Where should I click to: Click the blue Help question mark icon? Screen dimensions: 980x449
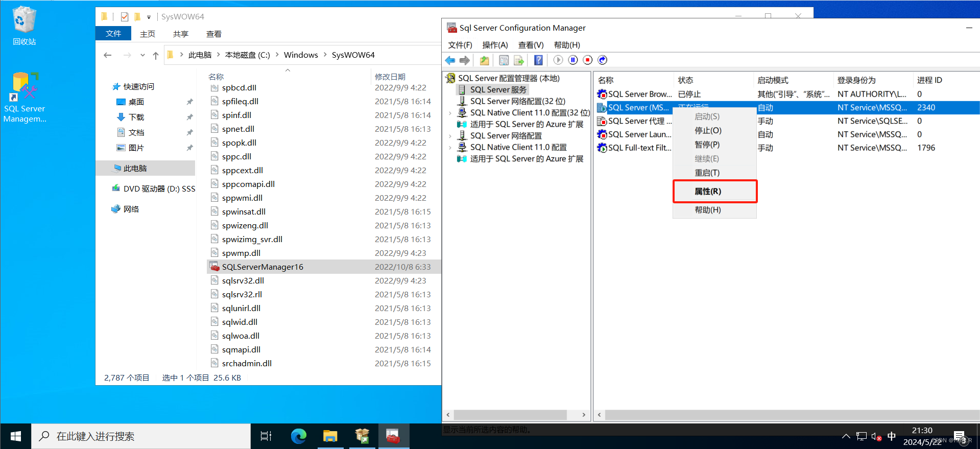point(538,60)
